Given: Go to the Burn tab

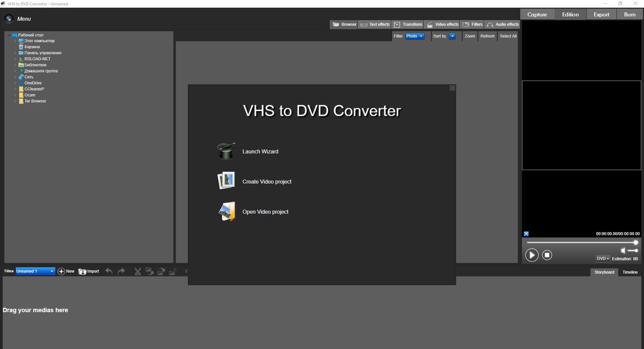Looking at the screenshot, I should (630, 14).
